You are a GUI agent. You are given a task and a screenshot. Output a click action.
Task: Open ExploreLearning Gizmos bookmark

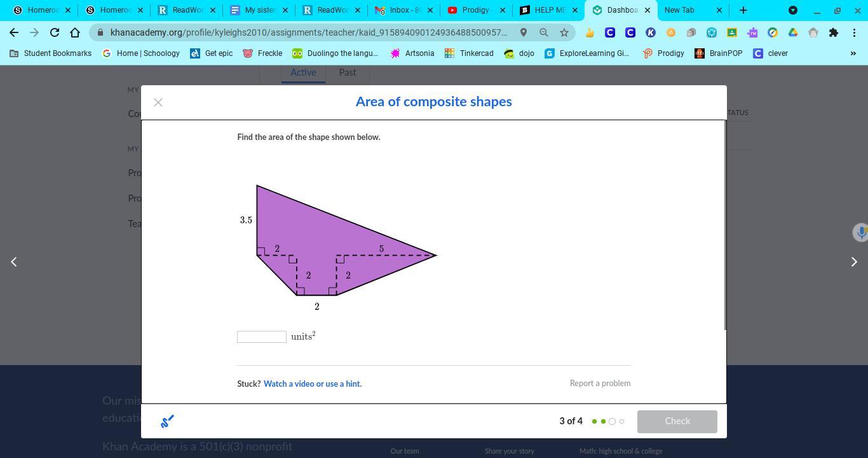tap(587, 53)
